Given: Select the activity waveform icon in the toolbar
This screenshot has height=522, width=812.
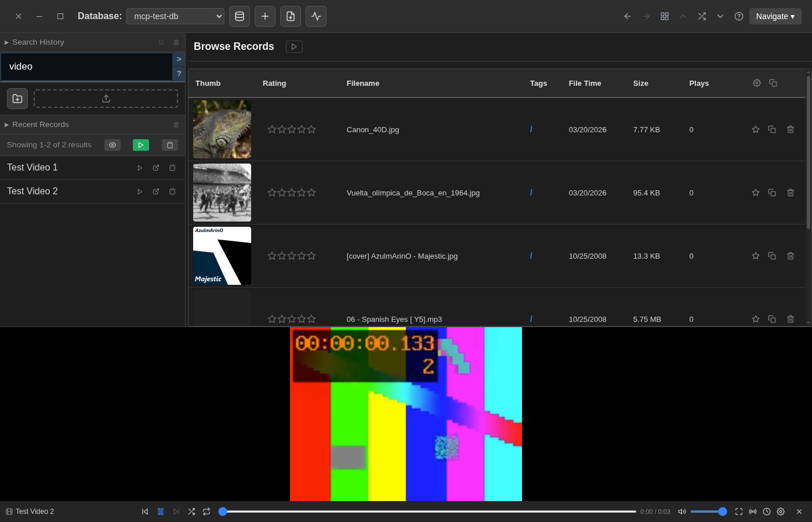Looking at the screenshot, I should coord(316,16).
